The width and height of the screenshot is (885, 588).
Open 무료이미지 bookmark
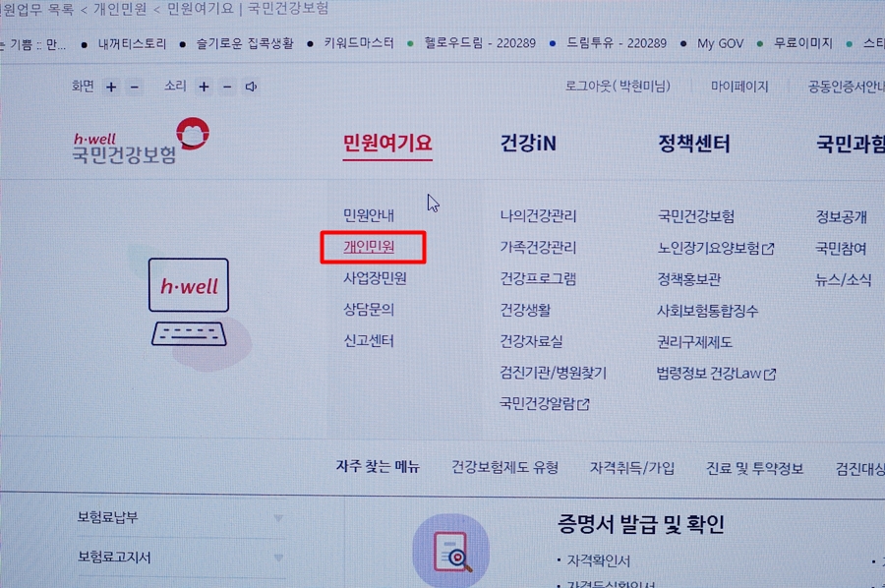coord(802,43)
